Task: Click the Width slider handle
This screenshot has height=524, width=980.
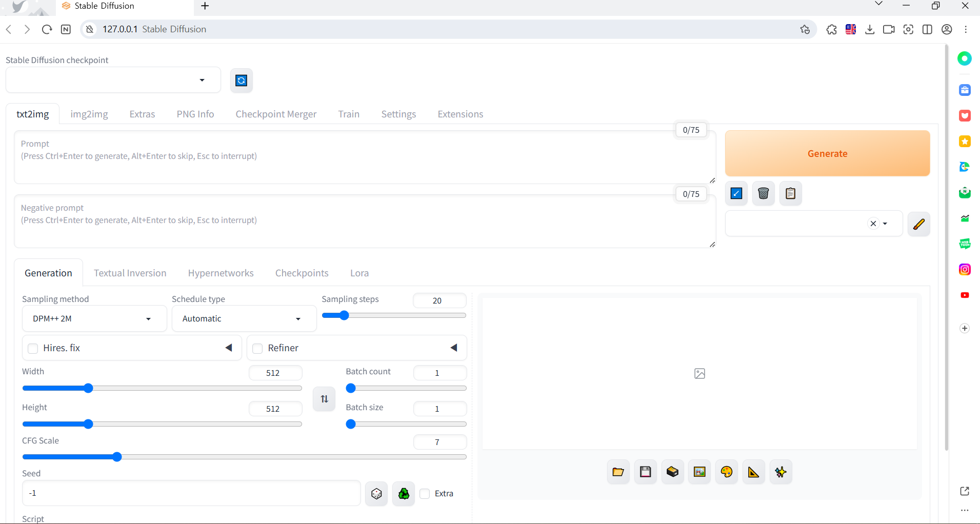Action: (x=88, y=388)
